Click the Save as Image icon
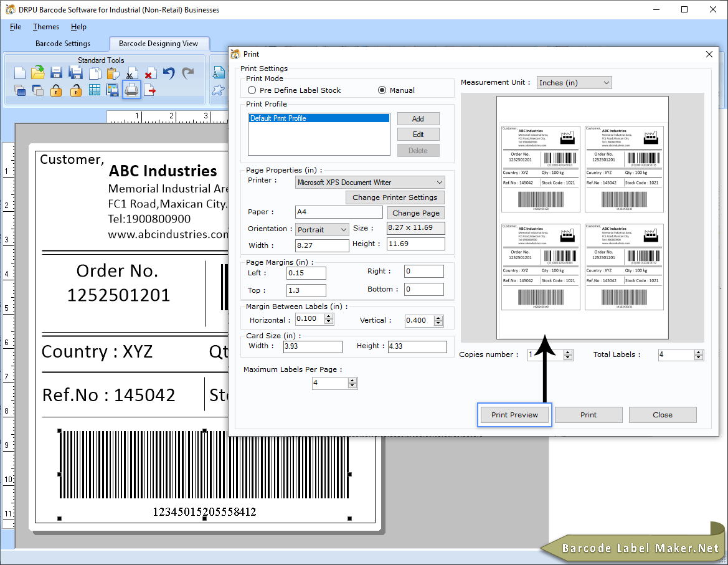Image resolution: width=728 pixels, height=565 pixels. click(x=112, y=90)
